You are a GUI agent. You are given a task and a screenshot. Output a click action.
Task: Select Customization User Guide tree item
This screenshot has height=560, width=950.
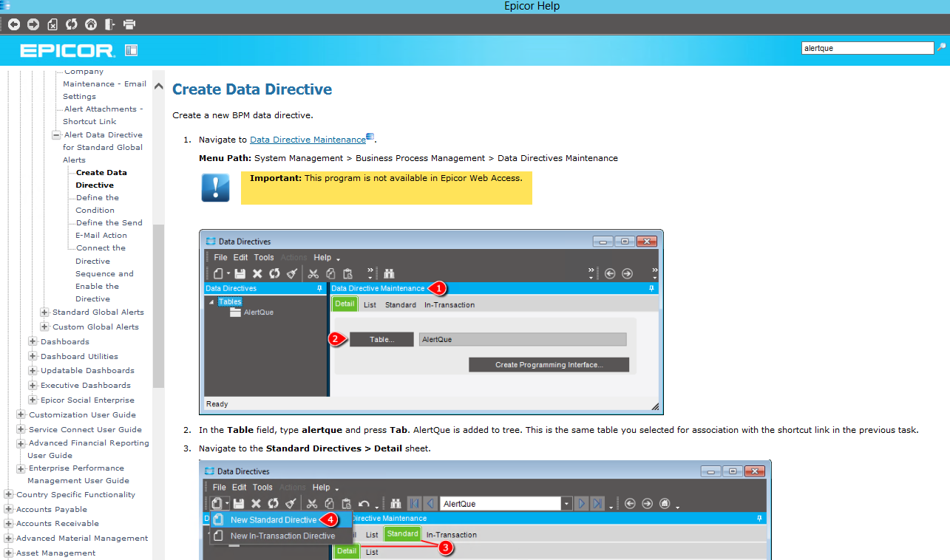click(83, 415)
